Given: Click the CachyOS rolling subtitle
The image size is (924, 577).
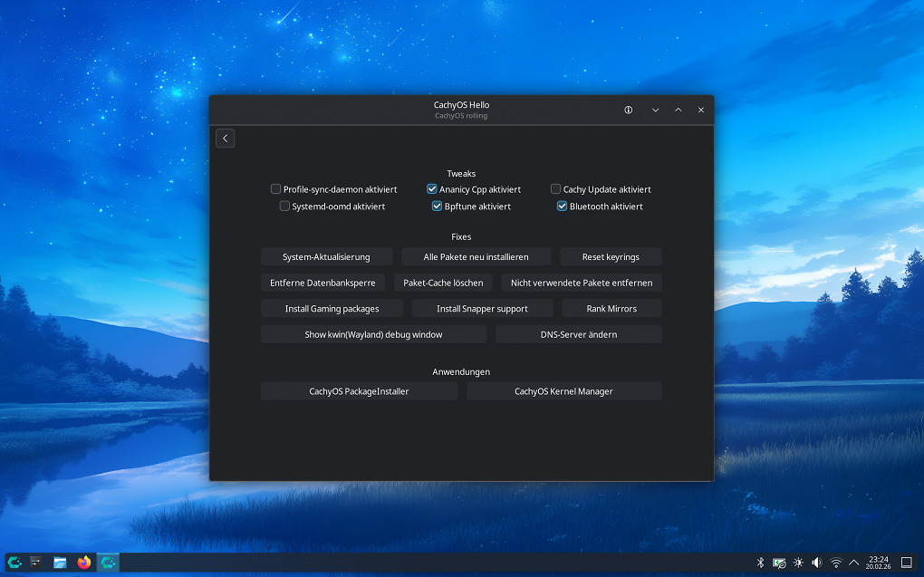Looking at the screenshot, I should coord(461,116).
